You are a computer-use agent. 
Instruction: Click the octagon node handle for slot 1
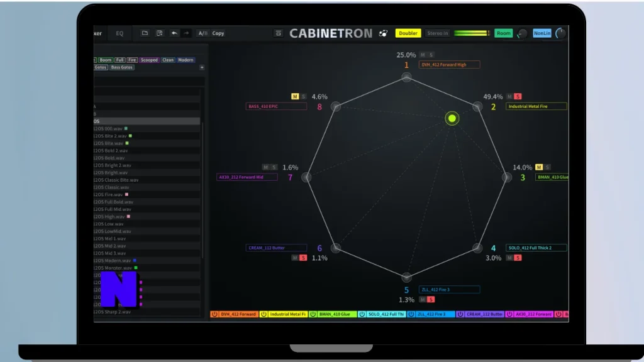click(407, 77)
